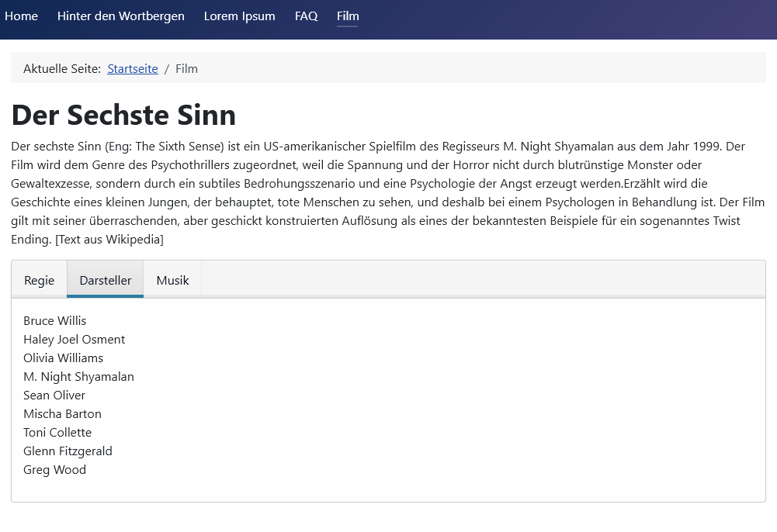This screenshot has height=532, width=777.
Task: Click the Toni Collette entry
Action: pos(57,433)
